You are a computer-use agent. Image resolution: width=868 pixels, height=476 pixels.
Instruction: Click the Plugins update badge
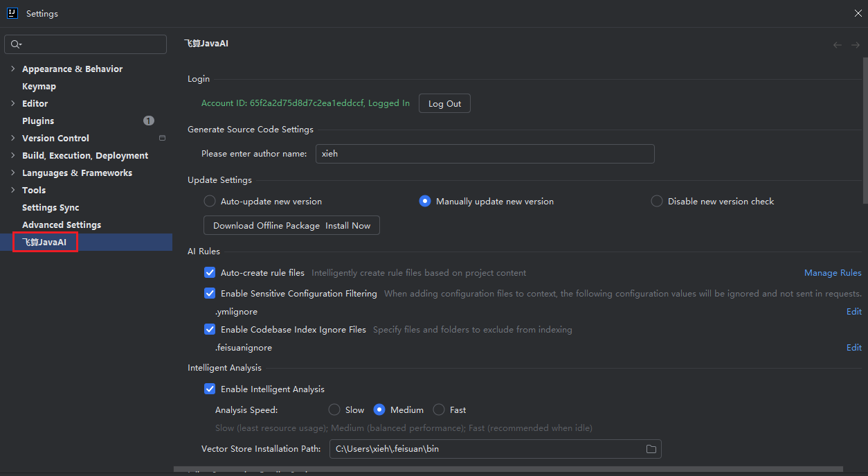149,121
